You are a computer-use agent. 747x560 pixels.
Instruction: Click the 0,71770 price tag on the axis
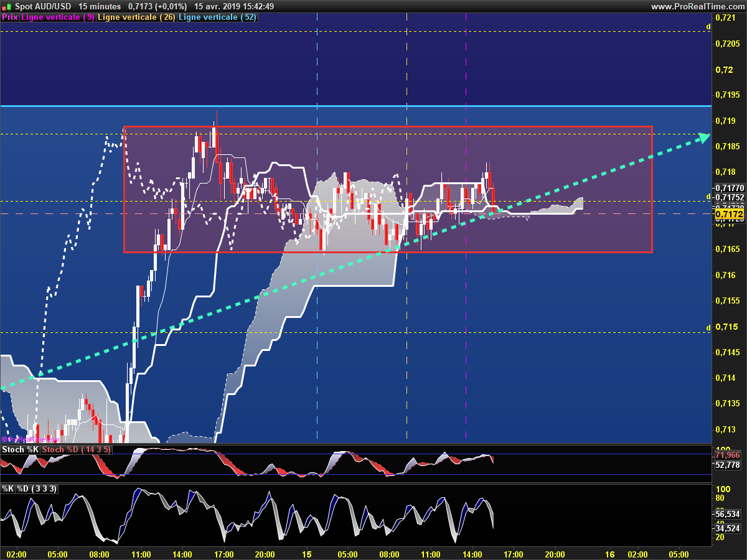point(730,187)
